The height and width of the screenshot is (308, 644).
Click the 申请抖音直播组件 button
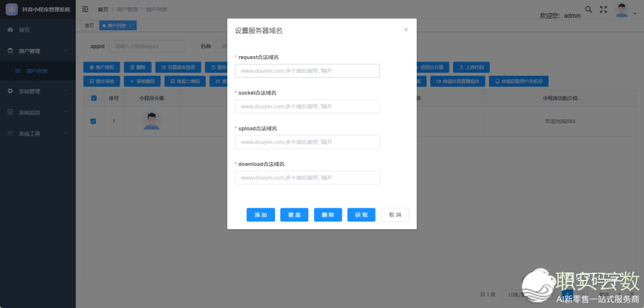point(457,81)
